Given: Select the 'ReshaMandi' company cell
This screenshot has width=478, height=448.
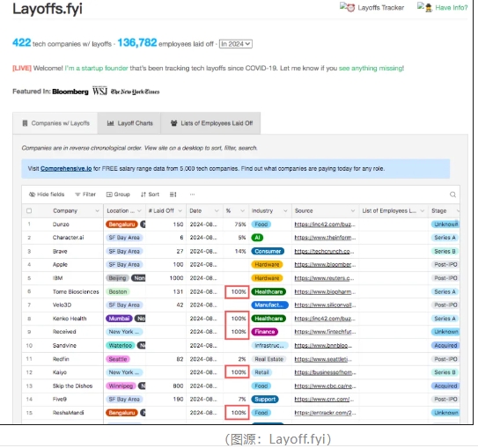Looking at the screenshot, I should pos(68,413).
